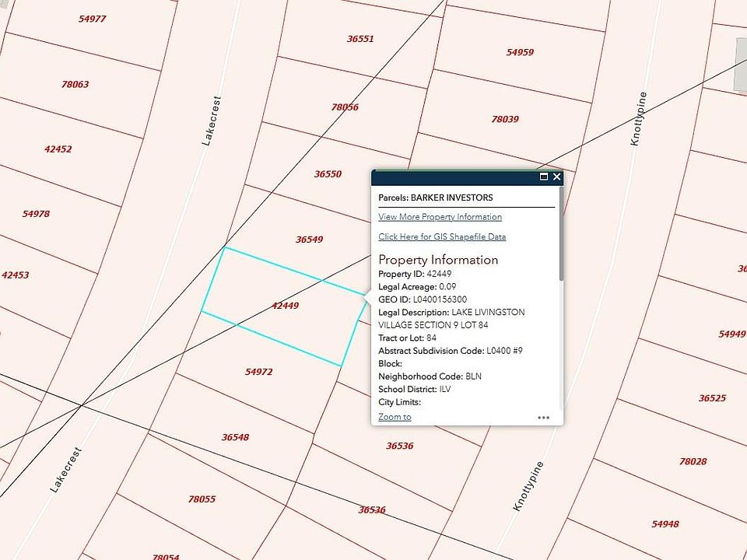Click the lower Knottypine street label

[528, 486]
